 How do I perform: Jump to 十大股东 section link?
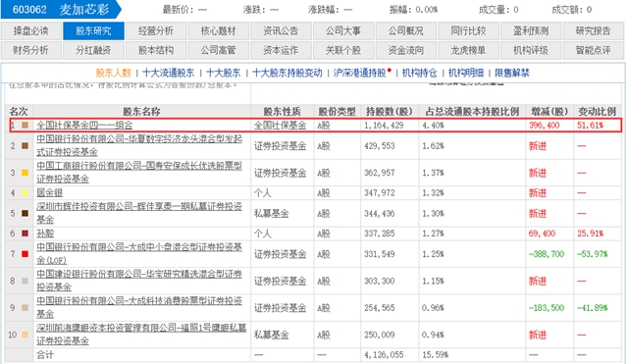[x=224, y=73]
